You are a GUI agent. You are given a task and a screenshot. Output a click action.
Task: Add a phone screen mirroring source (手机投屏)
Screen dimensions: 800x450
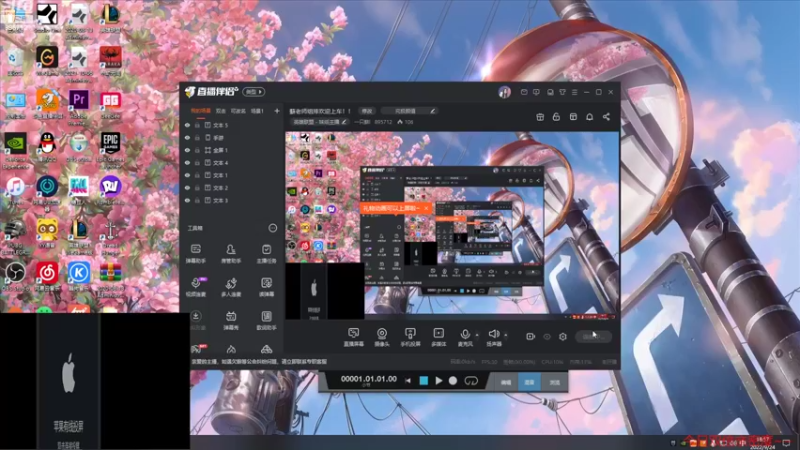[410, 337]
